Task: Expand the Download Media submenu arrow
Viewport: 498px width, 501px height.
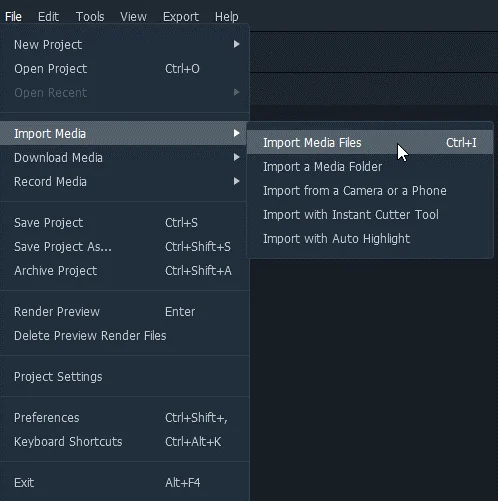Action: click(x=236, y=157)
